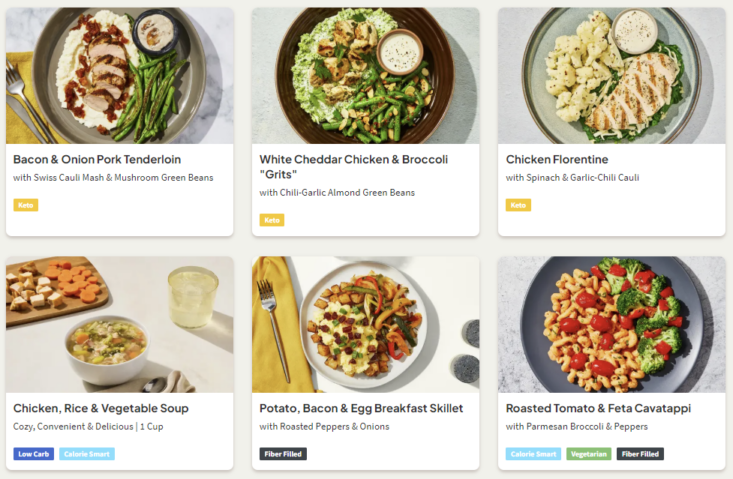
Task: Select the Vegetarian tag on the Cavatappi card
Action: (589, 454)
